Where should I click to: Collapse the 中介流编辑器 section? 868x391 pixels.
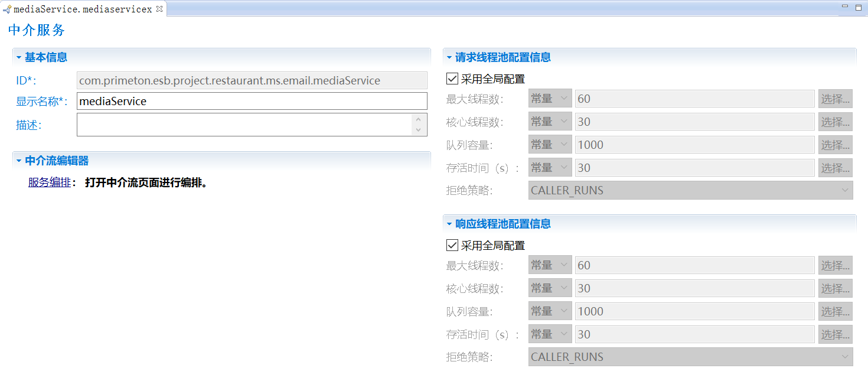pyautogui.click(x=19, y=161)
